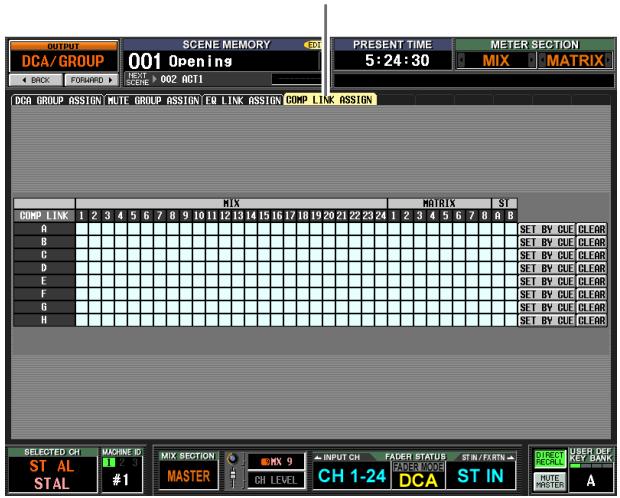Click the COMP LINK row header A
Image resolution: width=620 pixels, height=498 pixels.
coord(44,229)
